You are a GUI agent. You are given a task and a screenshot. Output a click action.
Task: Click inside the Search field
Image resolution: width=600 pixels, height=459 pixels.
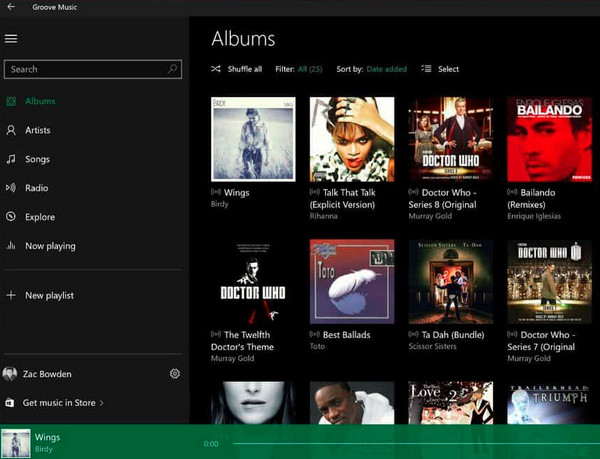tap(93, 69)
